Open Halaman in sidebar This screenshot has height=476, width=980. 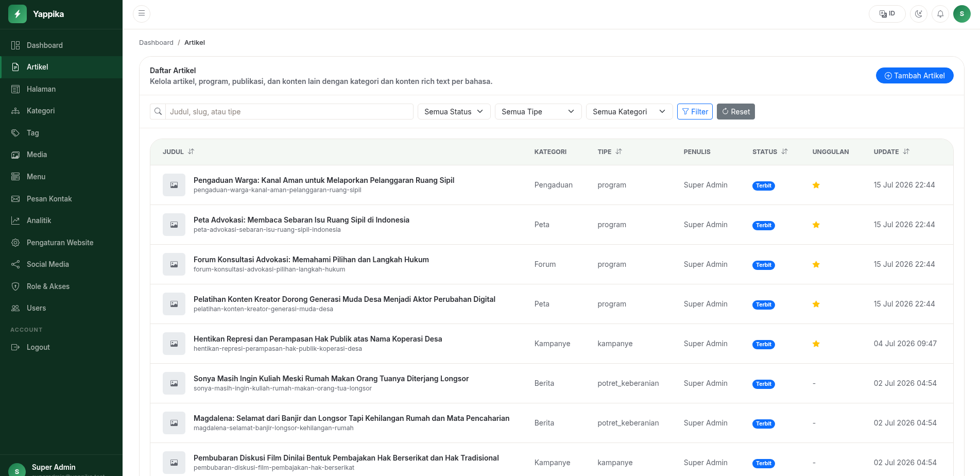click(x=61, y=89)
